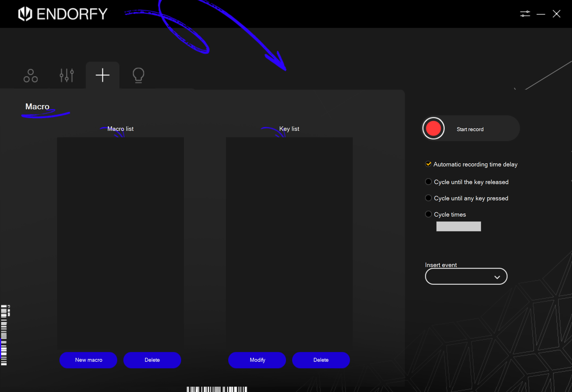The height and width of the screenshot is (392, 572).
Task: Click the Macro section label
Action: (37, 106)
